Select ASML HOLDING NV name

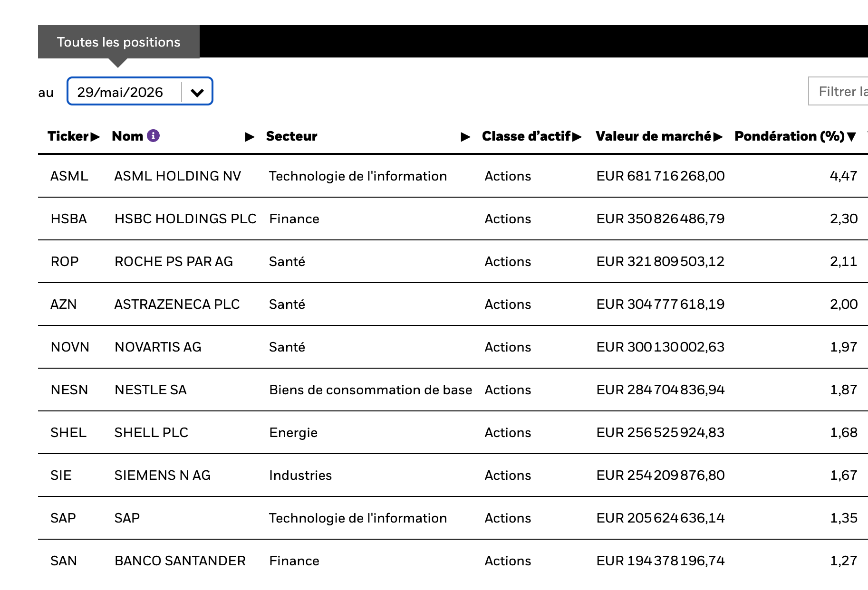click(178, 176)
